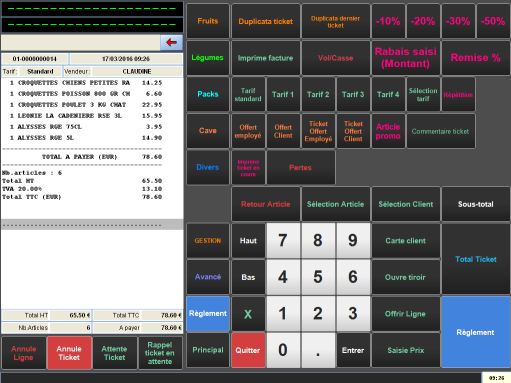Viewport: 511px width, 383px height.
Task: Switch to Tarif 4 pricing
Action: [x=388, y=94]
